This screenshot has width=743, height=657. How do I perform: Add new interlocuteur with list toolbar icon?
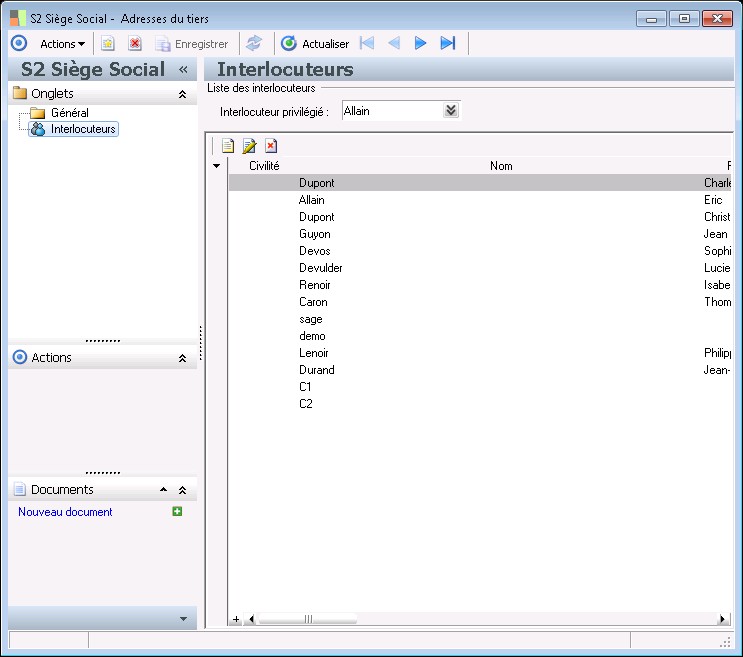click(x=228, y=146)
